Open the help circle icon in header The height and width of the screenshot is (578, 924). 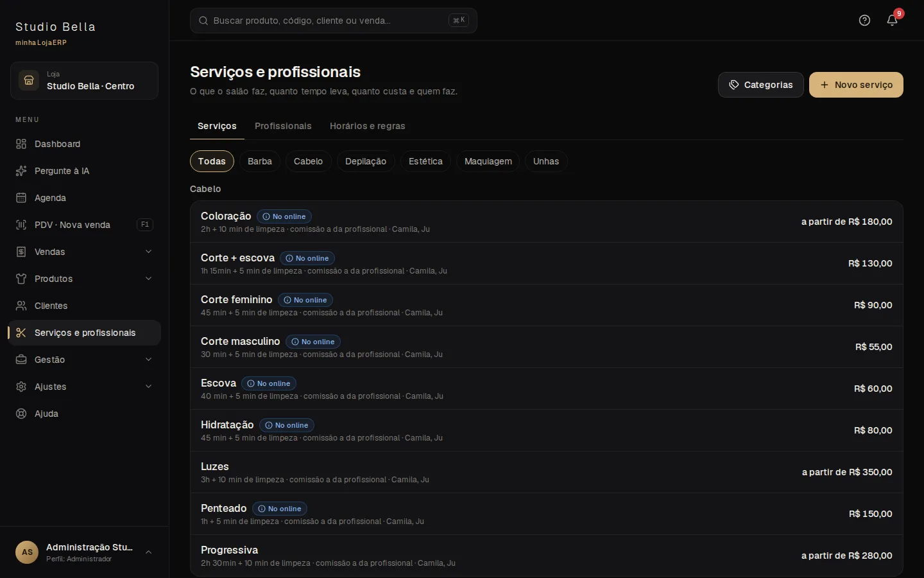864,21
